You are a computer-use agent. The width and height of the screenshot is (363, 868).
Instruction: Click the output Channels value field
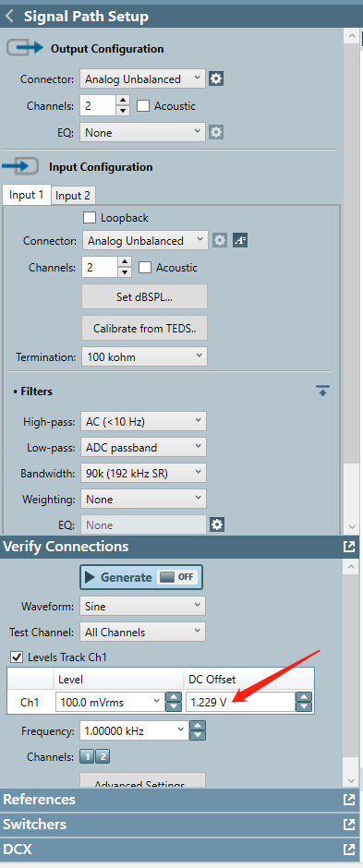click(98, 106)
